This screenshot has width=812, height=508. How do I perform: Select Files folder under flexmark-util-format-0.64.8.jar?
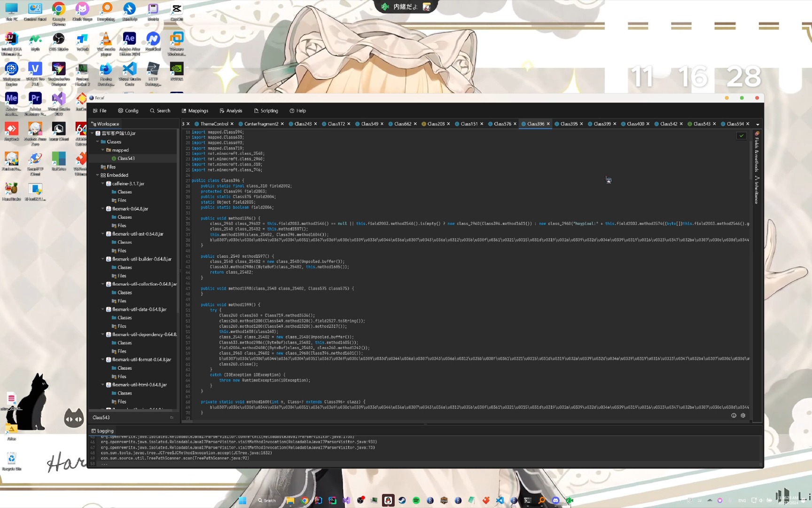(x=122, y=376)
